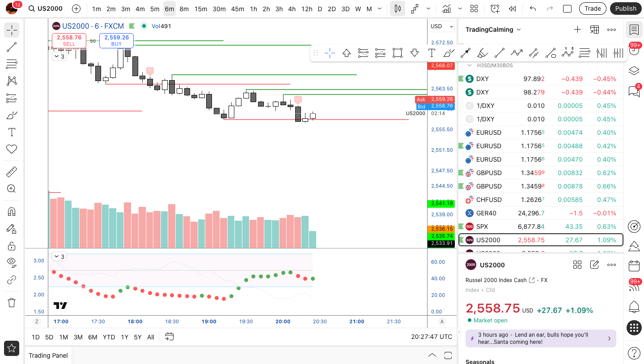The image size is (644, 364).
Task: Select the SPX watchlist row
Action: point(541,227)
